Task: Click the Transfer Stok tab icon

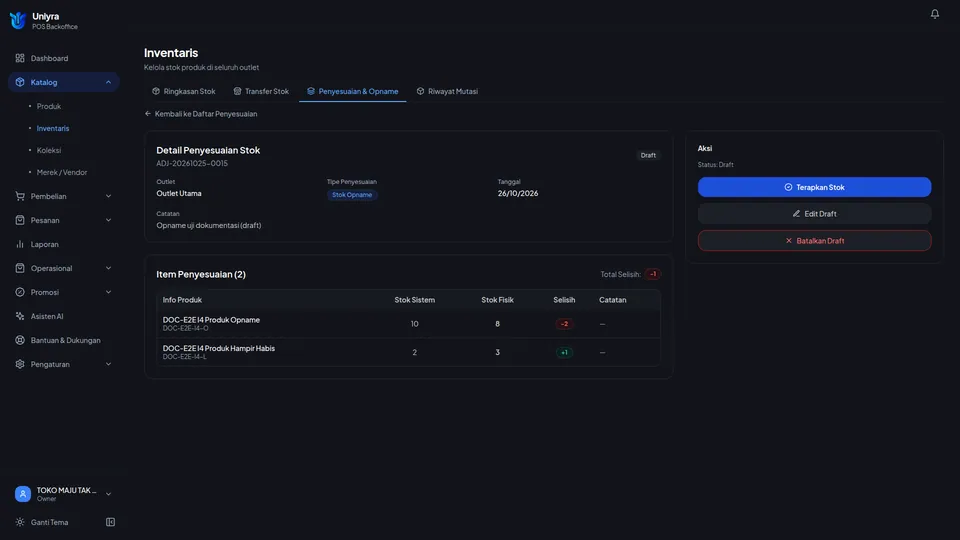Action: coord(238,91)
